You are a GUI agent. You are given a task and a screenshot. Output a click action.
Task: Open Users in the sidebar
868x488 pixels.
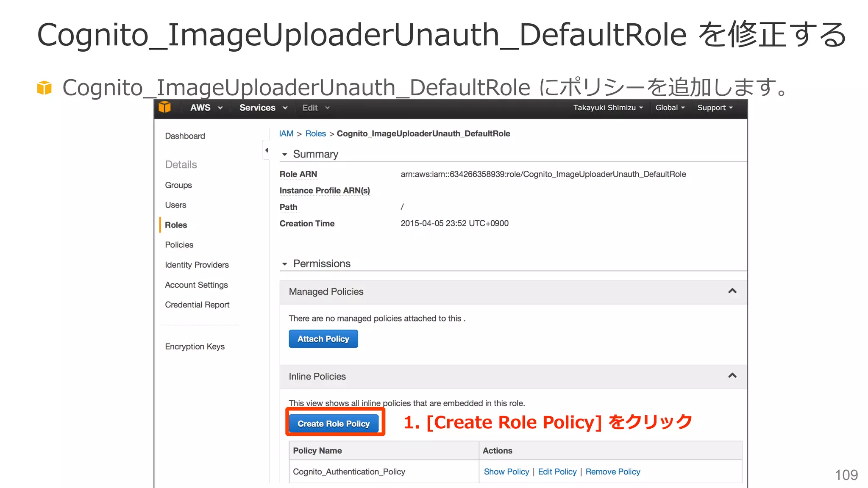(175, 205)
